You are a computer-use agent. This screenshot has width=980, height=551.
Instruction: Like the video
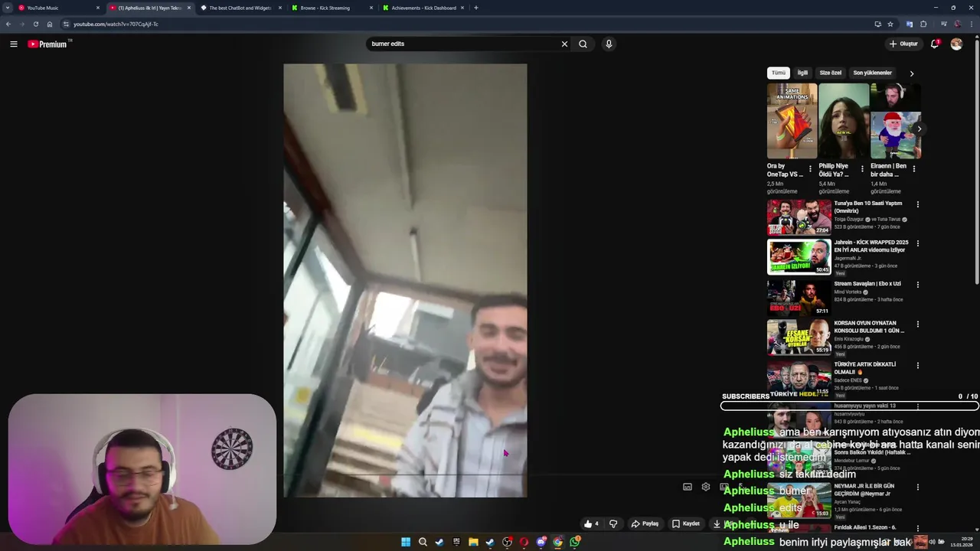pos(591,523)
